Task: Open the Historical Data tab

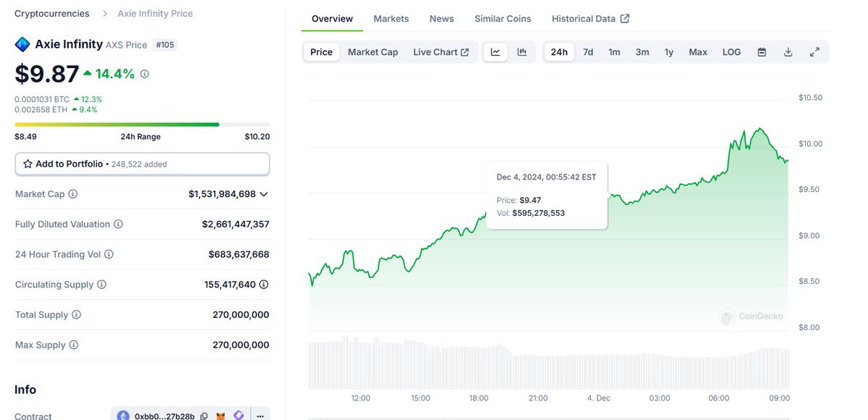Action: pyautogui.click(x=590, y=19)
